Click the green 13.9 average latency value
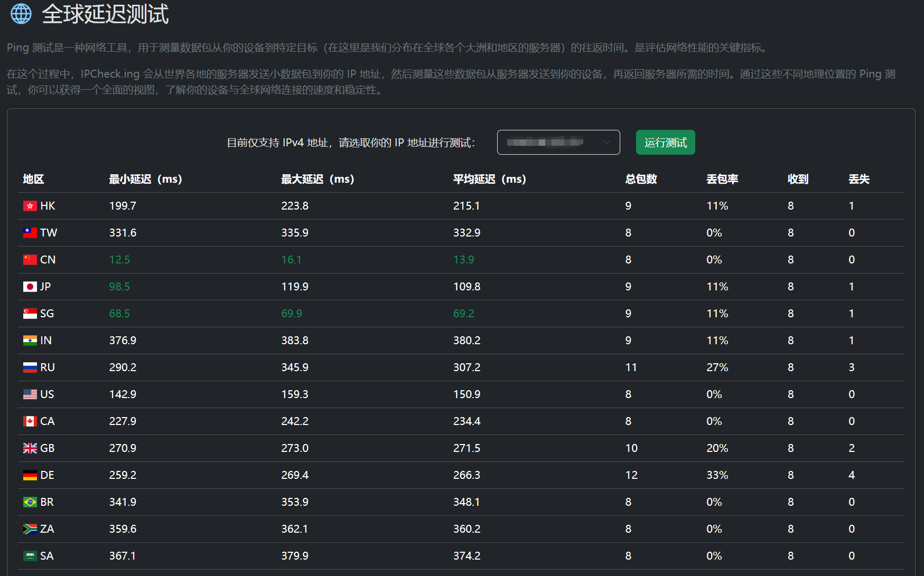 click(x=463, y=260)
